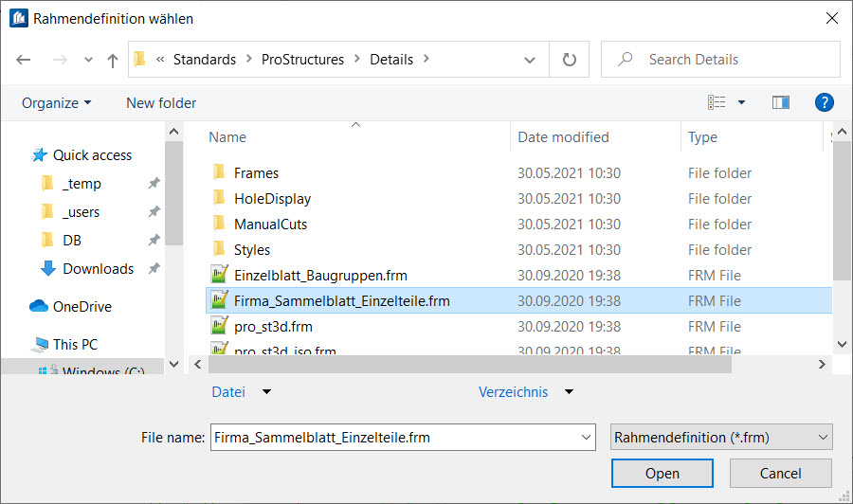This screenshot has height=504, width=853.
Task: Open the help question mark icon
Action: coord(825,102)
